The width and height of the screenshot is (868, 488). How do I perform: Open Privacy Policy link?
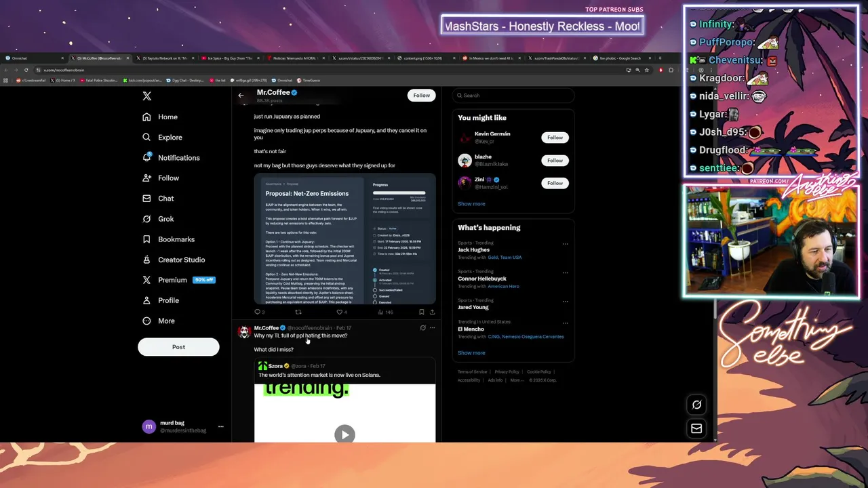507,372
